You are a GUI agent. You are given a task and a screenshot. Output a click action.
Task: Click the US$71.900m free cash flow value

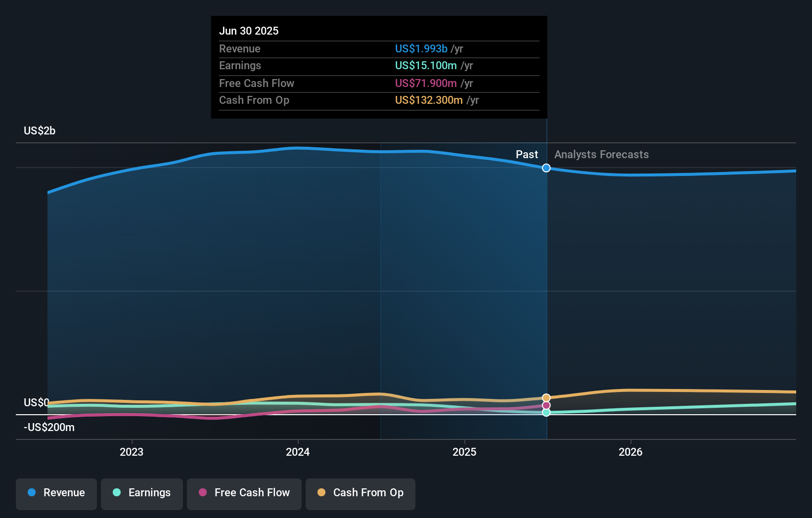pos(426,83)
